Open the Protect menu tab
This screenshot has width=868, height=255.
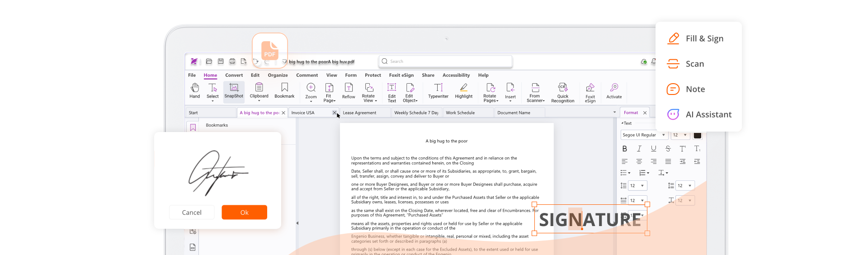[x=373, y=76]
